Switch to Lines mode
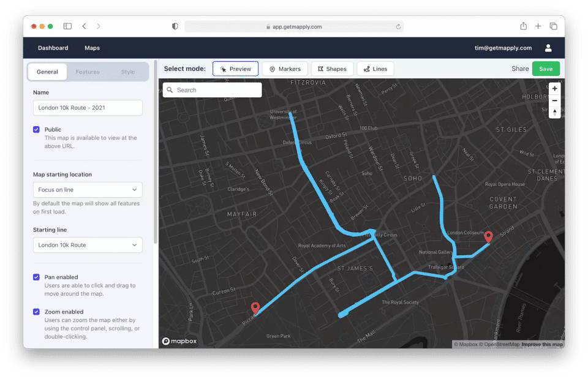This screenshot has height=379, width=588. pyautogui.click(x=375, y=69)
